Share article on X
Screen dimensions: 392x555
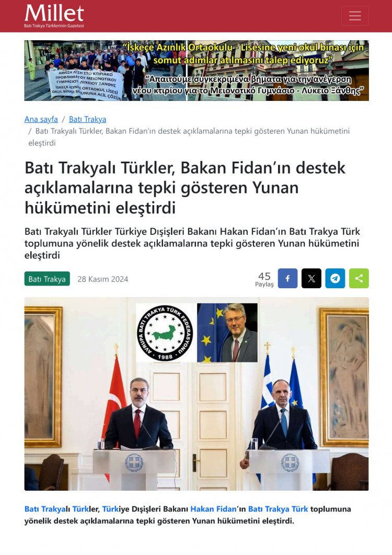(x=312, y=278)
